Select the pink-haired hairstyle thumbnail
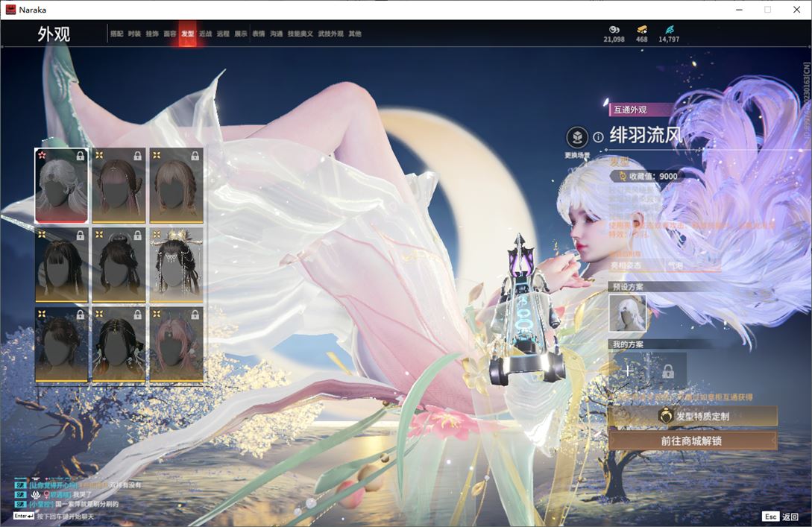812x527 pixels. 176,344
